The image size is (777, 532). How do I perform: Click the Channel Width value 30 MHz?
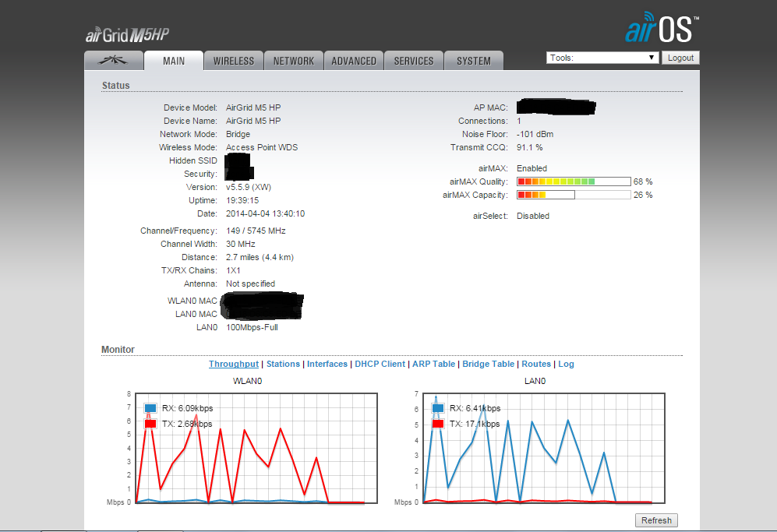(240, 245)
